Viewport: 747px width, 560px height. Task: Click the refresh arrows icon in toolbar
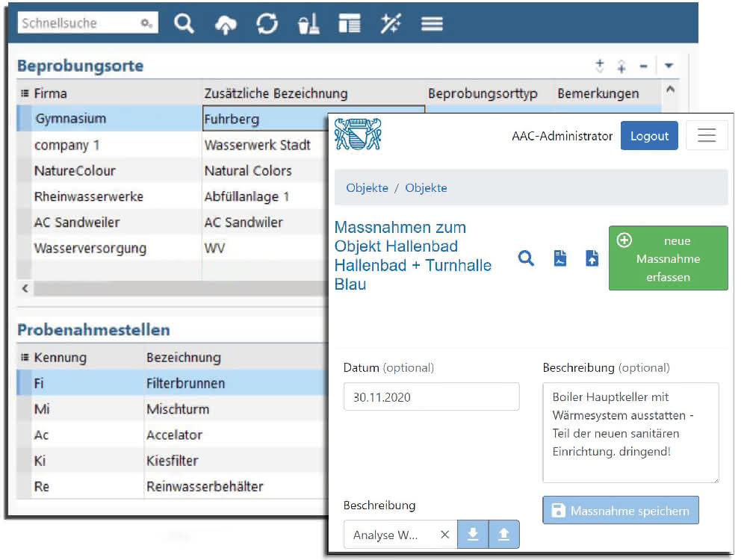(267, 23)
